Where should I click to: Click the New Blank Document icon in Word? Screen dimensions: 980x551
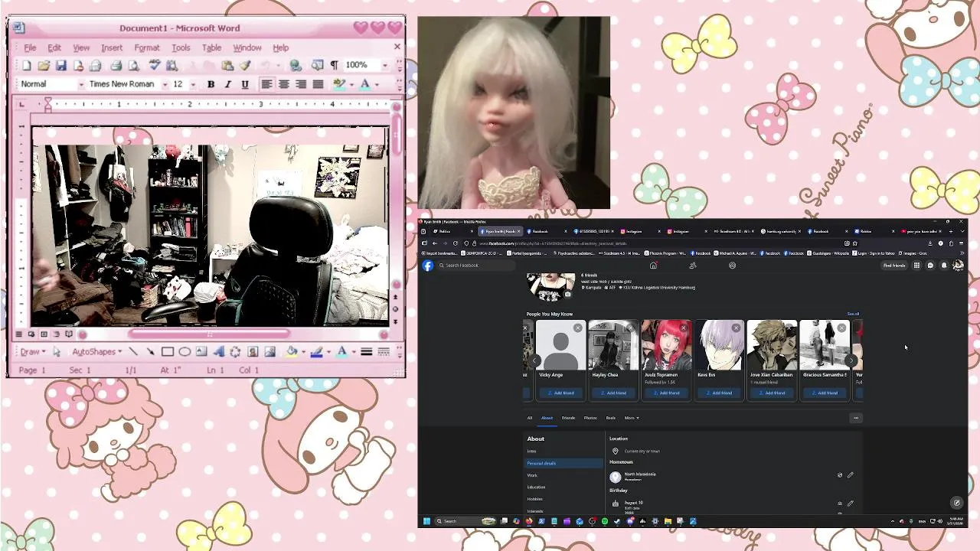pos(27,66)
